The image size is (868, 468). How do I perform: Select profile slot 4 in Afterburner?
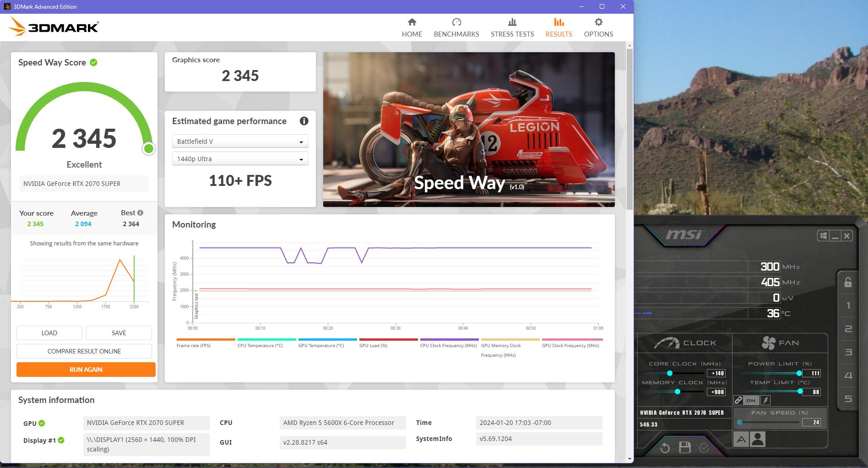tap(848, 375)
